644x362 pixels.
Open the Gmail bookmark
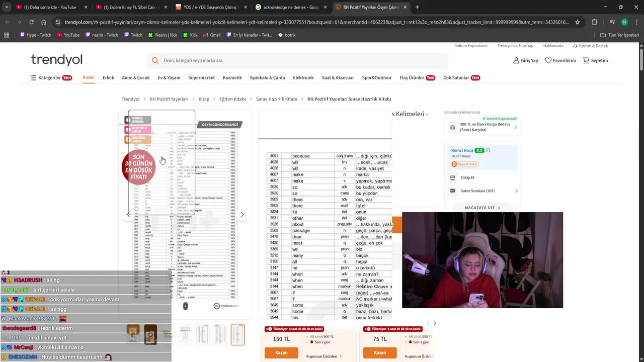click(x=211, y=35)
